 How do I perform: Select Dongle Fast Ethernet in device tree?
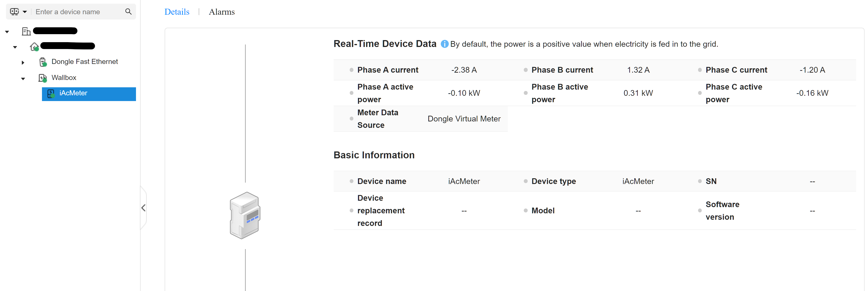85,62
